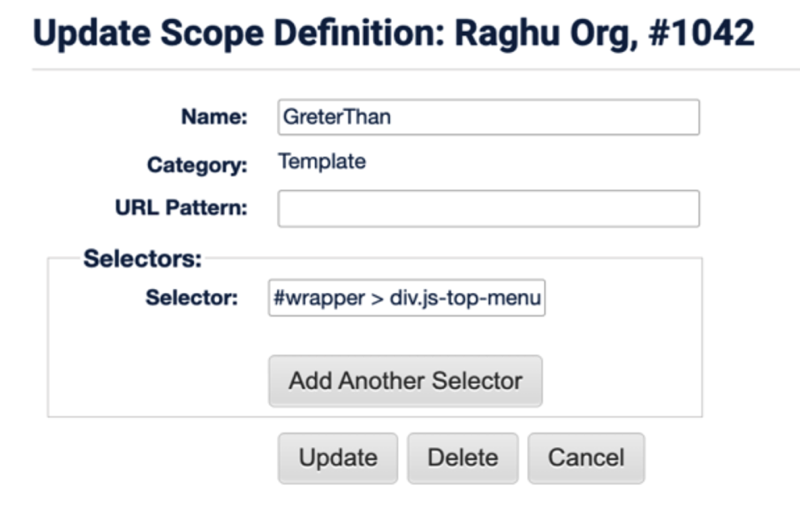
Task: Click the "Name:" label
Action: pos(214,117)
